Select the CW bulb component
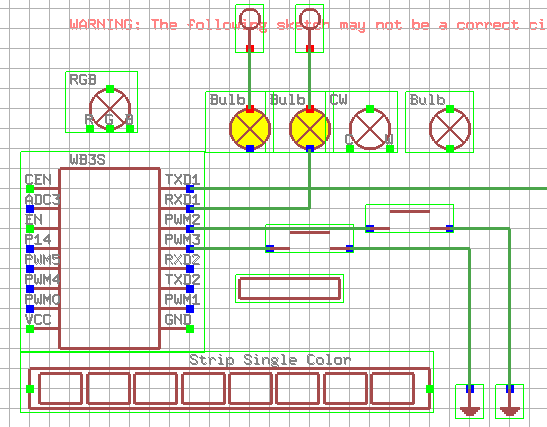 (x=370, y=129)
